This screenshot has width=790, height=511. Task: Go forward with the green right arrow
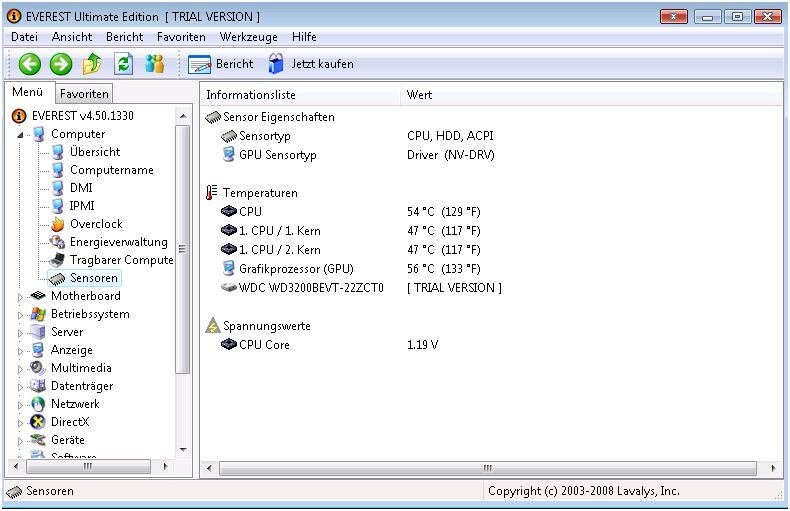[x=61, y=65]
